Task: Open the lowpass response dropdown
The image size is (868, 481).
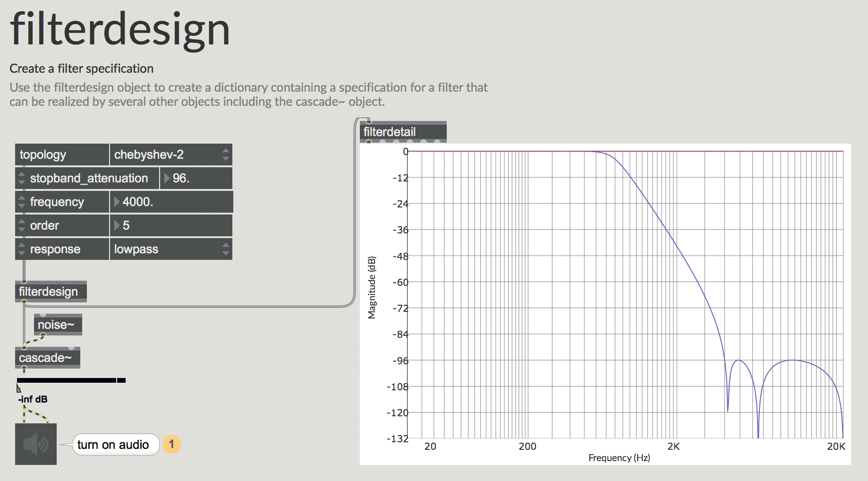Action: tap(171, 249)
